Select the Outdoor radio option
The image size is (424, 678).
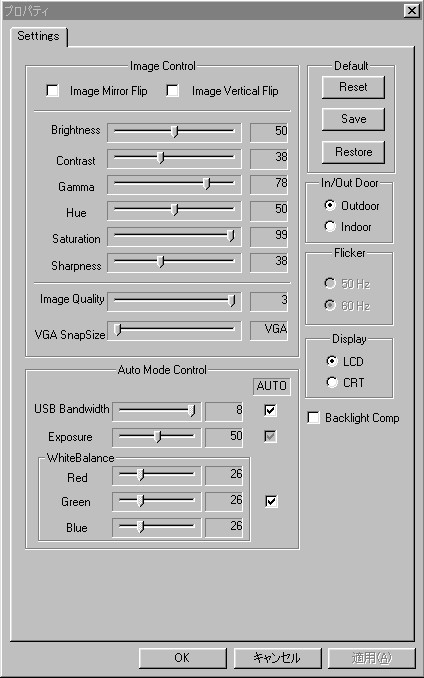click(x=330, y=205)
